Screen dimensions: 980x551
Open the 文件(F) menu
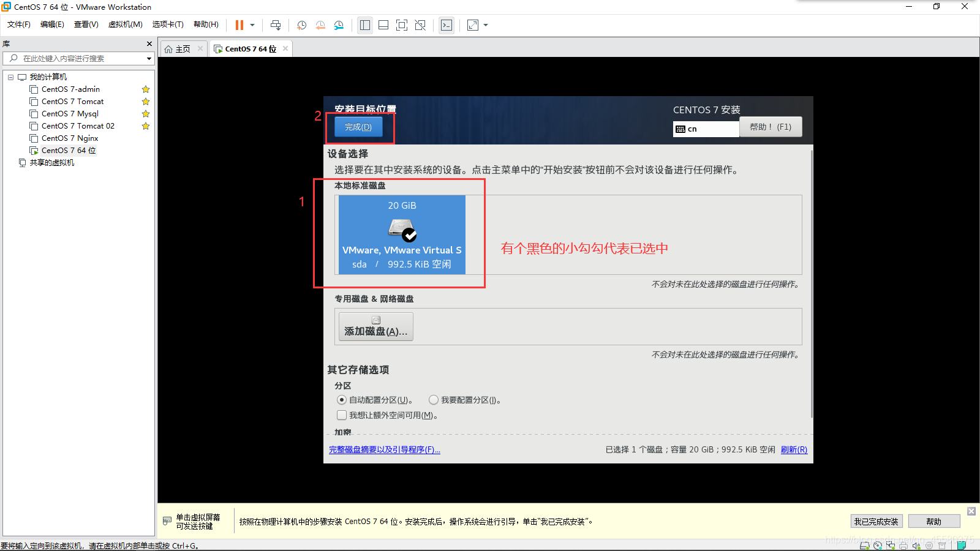click(x=19, y=24)
